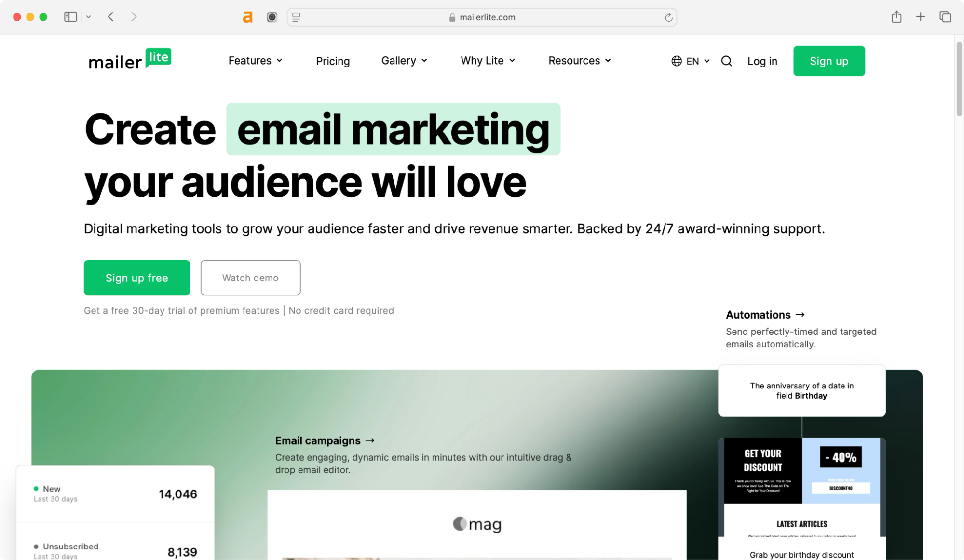Open the Resources dropdown
This screenshot has height=560, width=964.
579,61
